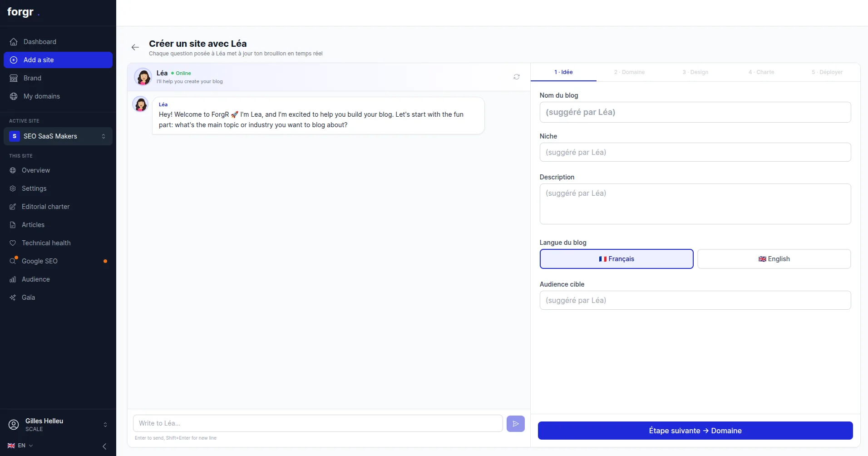This screenshot has height=456, width=868.
Task: Click Étape suivante → Domaine button
Action: (x=695, y=431)
